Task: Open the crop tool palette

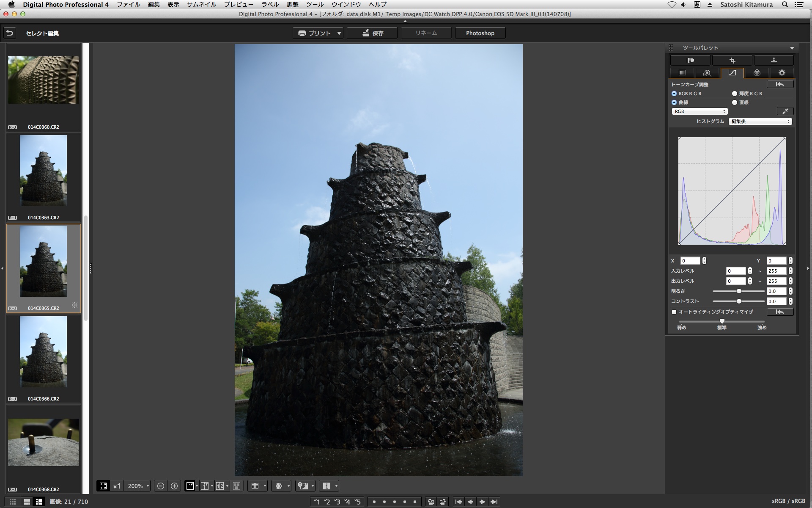Action: 732,61
